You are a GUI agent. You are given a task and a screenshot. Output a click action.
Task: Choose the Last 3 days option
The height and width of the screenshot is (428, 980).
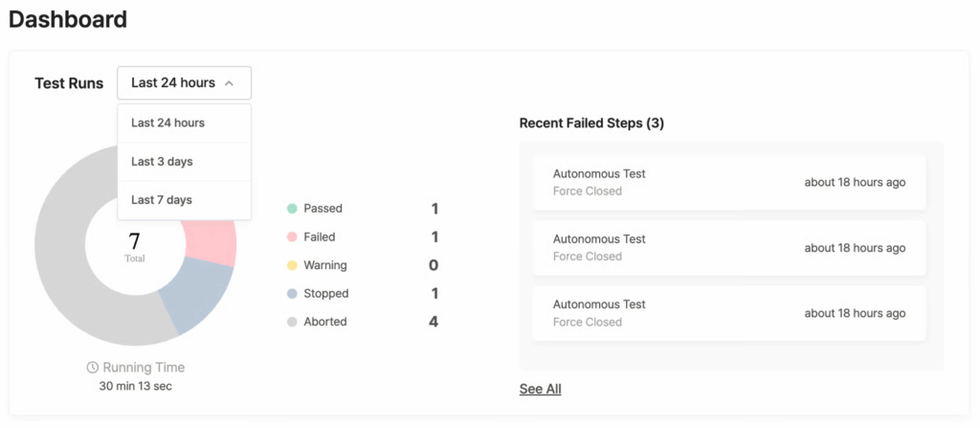point(163,162)
